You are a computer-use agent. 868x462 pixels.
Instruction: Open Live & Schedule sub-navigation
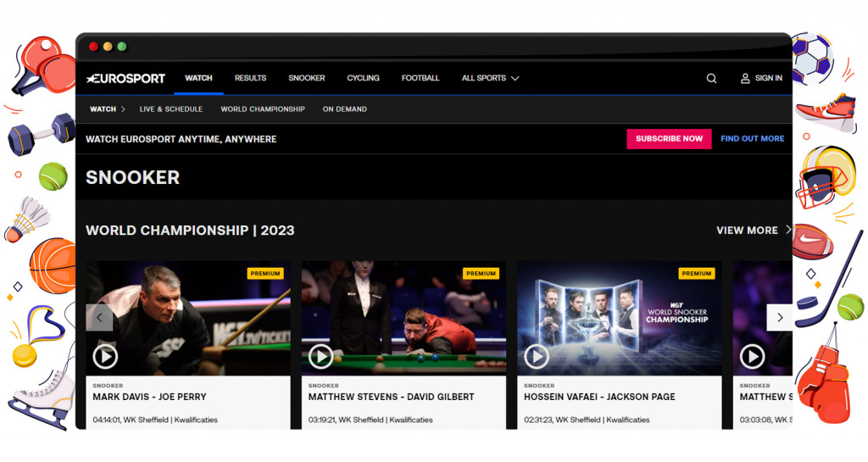tap(171, 109)
